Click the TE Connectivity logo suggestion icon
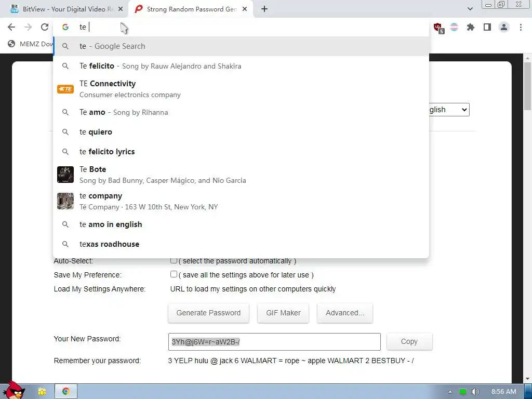The width and height of the screenshot is (532, 399). [x=65, y=89]
